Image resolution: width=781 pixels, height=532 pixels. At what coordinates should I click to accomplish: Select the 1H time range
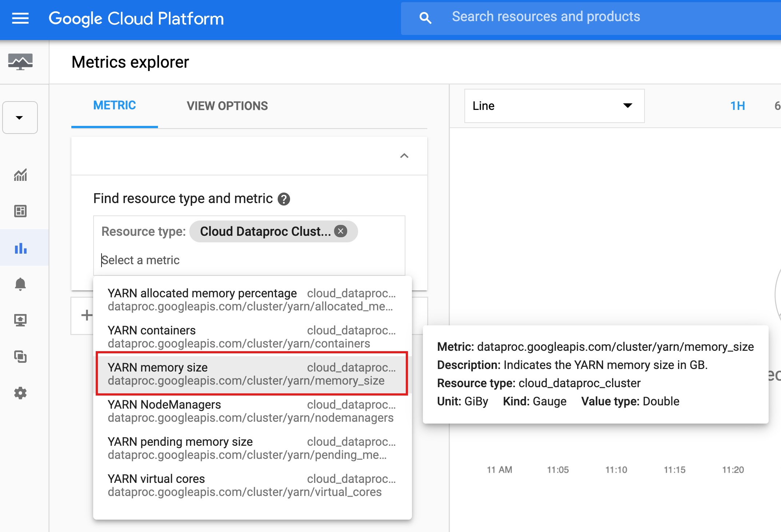[x=738, y=106]
